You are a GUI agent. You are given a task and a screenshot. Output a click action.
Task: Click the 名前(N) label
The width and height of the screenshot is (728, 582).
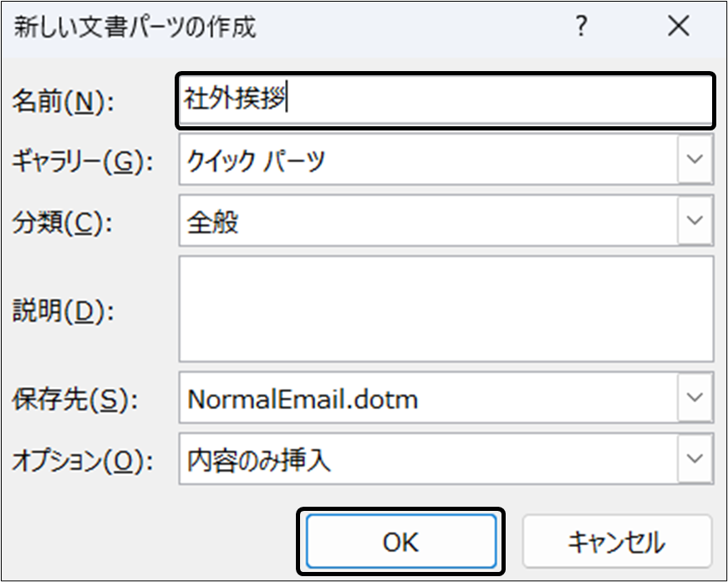(x=63, y=102)
